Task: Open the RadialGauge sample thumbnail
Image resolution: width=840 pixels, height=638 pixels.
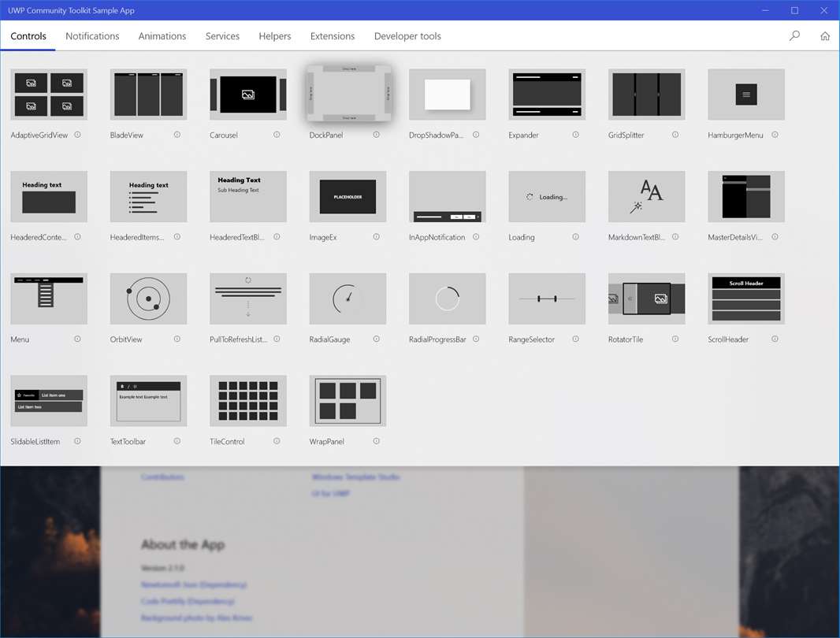Action: (x=348, y=299)
